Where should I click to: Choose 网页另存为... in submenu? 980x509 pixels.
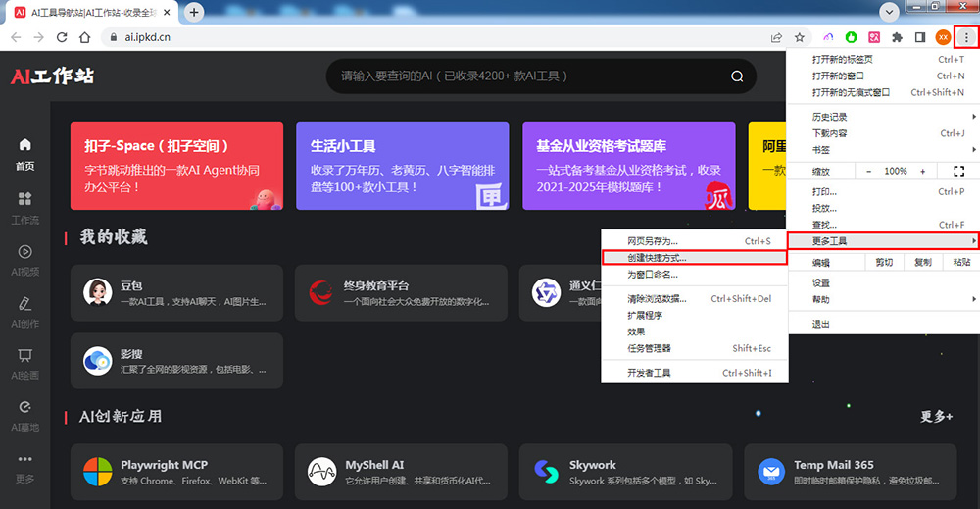click(x=695, y=240)
